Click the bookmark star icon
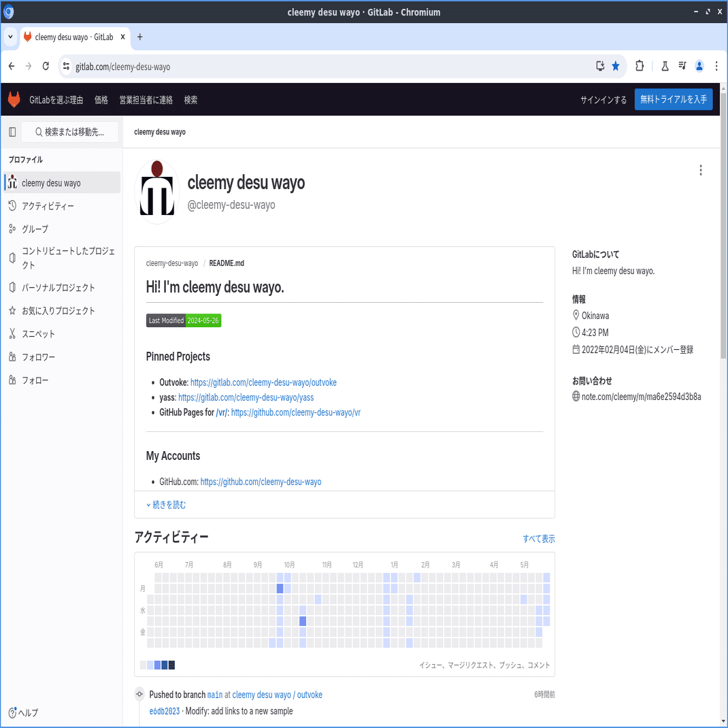728x728 pixels. point(616,67)
